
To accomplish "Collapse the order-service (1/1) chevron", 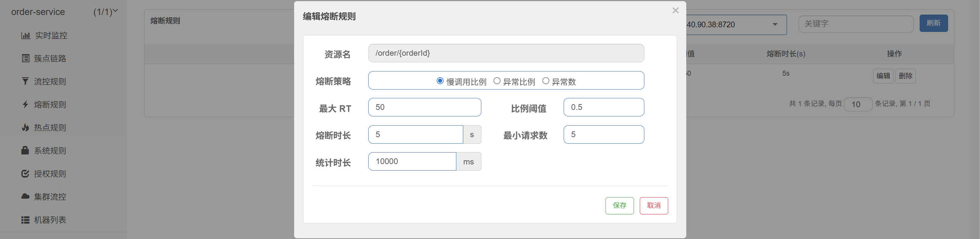I will tap(115, 11).
